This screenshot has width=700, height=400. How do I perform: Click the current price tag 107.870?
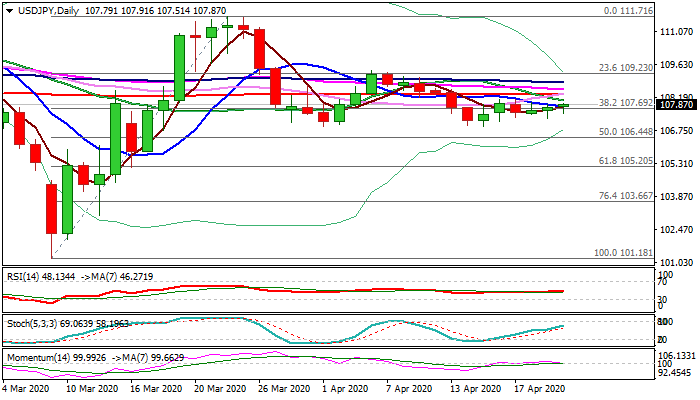[x=676, y=105]
